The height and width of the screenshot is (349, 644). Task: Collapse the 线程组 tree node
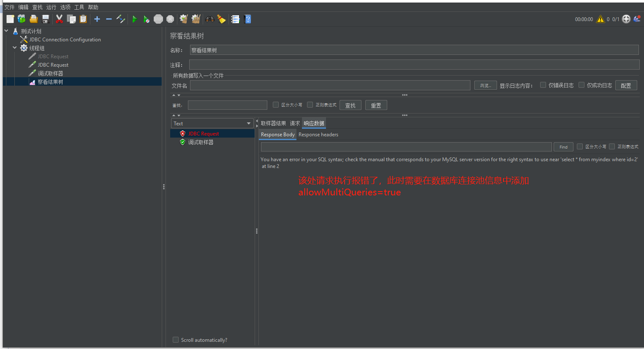(15, 48)
